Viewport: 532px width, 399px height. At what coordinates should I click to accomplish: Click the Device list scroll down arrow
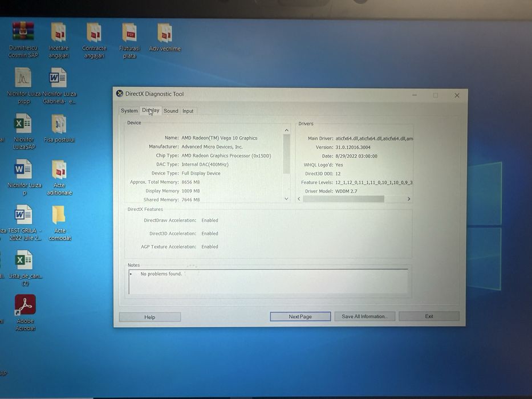point(286,199)
